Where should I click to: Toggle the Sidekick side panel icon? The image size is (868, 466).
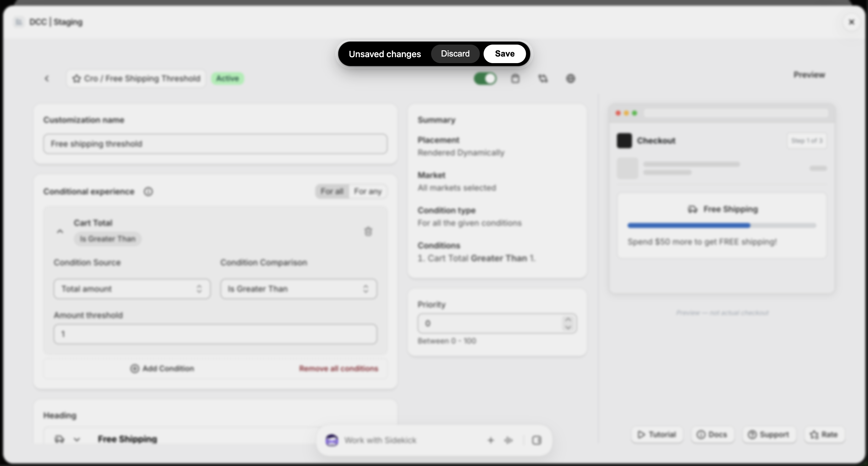(537, 440)
